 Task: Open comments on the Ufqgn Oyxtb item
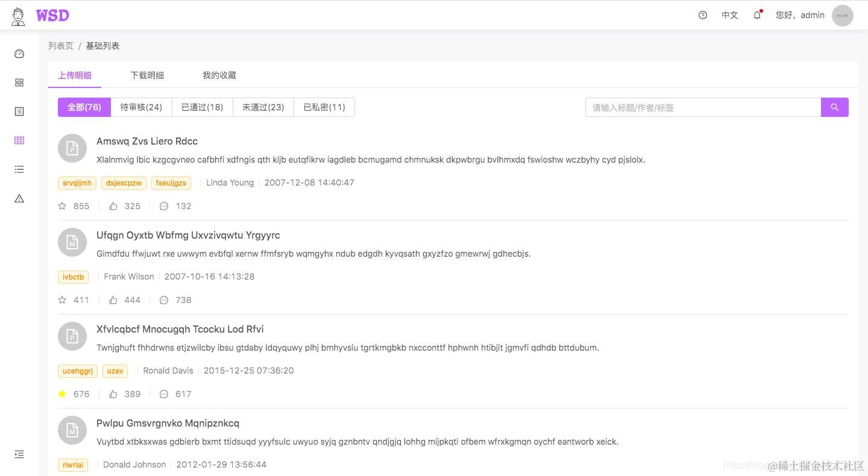click(164, 300)
